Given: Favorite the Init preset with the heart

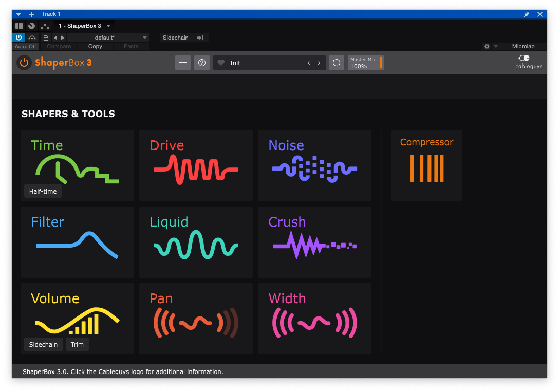Looking at the screenshot, I should click(x=221, y=63).
